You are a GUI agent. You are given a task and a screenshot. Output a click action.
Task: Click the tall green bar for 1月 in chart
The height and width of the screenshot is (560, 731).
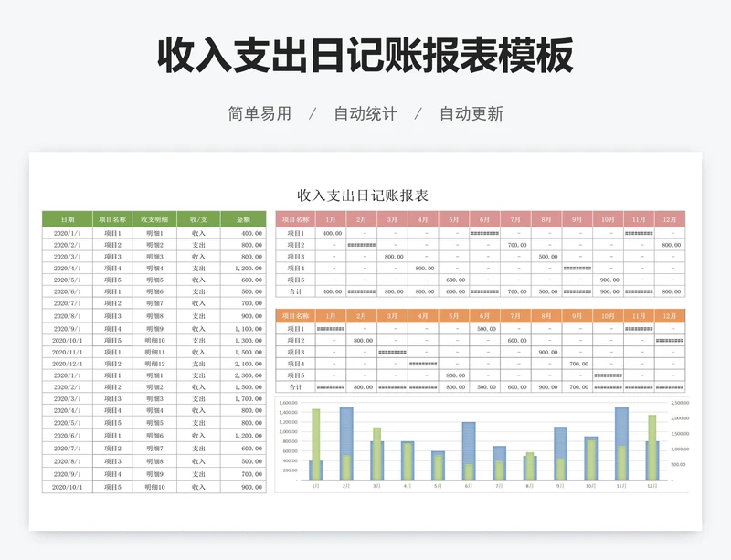pos(316,444)
